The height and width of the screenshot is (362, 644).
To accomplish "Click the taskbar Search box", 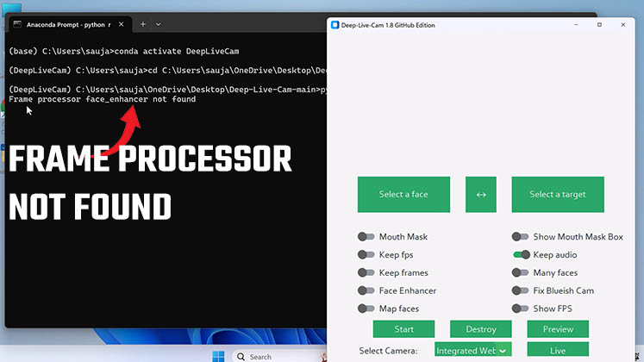I will 279,357.
